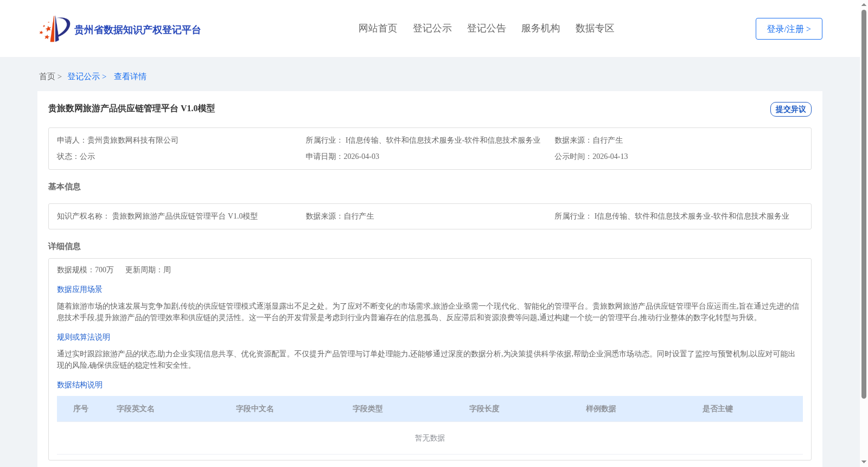Click 详细信息 section heading
The height and width of the screenshot is (467, 868).
pos(64,246)
